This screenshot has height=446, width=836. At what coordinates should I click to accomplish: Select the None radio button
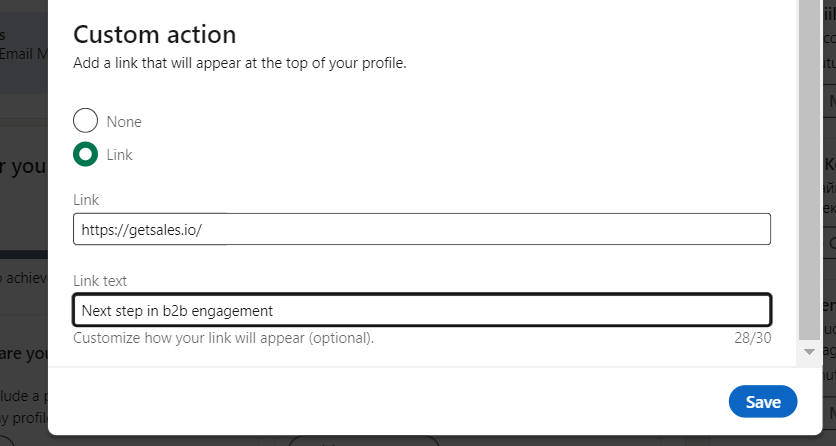pyautogui.click(x=86, y=121)
